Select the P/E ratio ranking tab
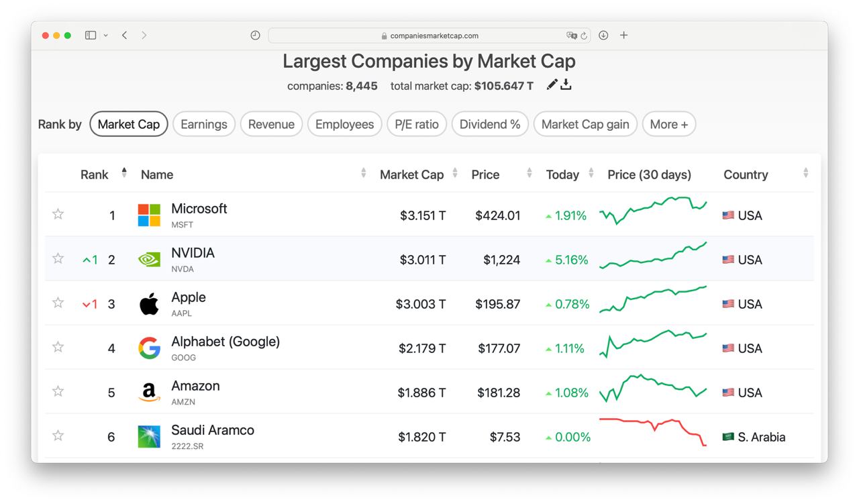This screenshot has height=504, width=859. [x=417, y=124]
